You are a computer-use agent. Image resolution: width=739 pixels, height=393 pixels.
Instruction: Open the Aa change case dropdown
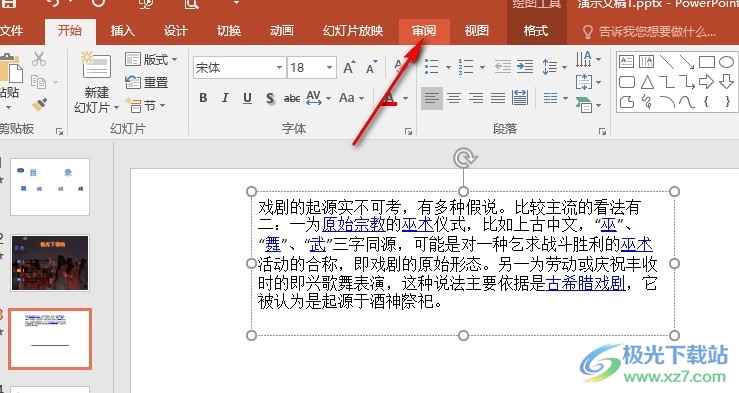click(x=352, y=98)
